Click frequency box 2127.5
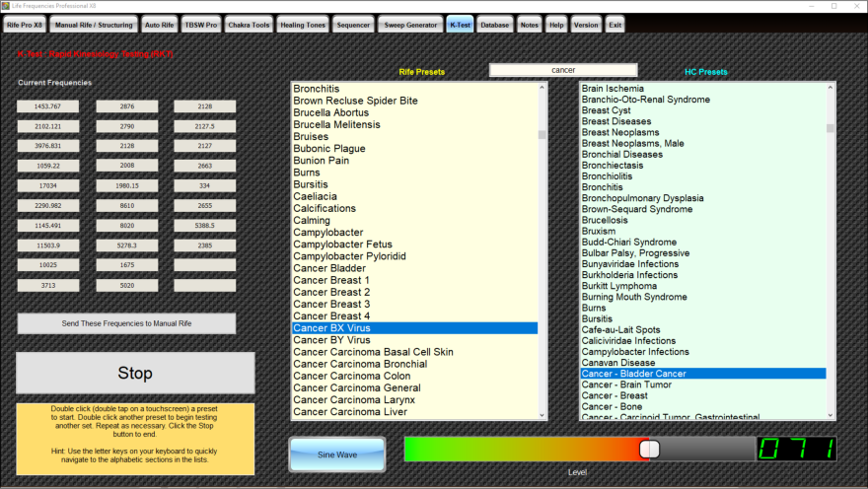 (205, 126)
